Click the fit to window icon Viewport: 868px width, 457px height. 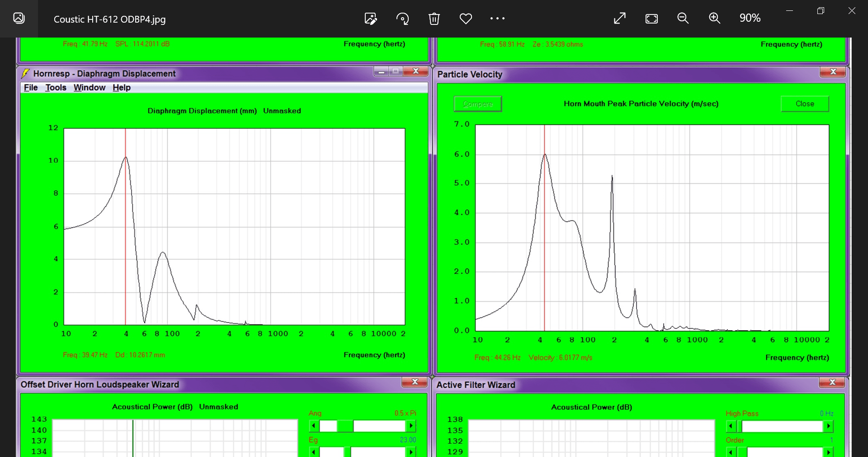651,19
